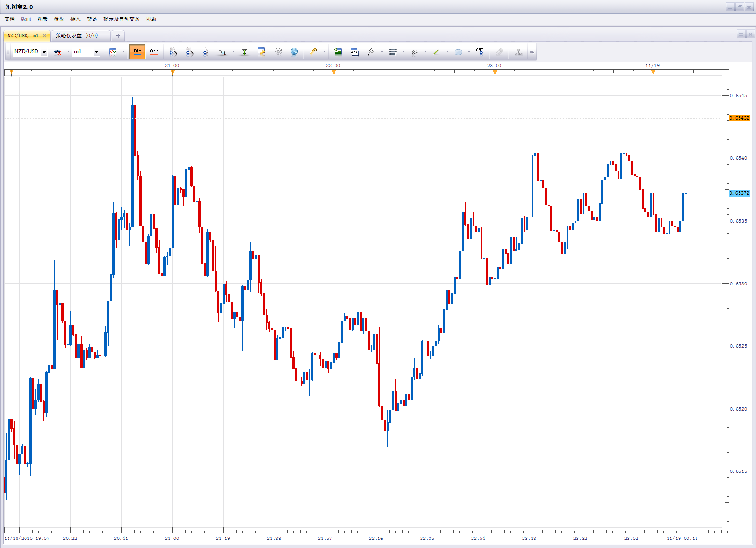756x548 pixels.
Task: Click the zoom out magnifier icon
Action: tap(189, 52)
